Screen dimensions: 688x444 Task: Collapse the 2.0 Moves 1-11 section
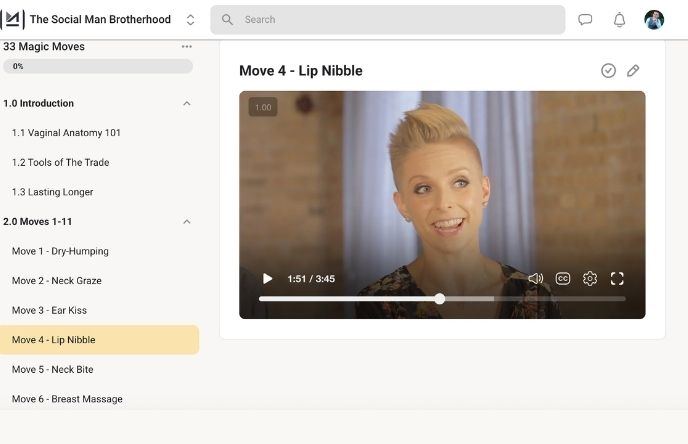coord(186,222)
